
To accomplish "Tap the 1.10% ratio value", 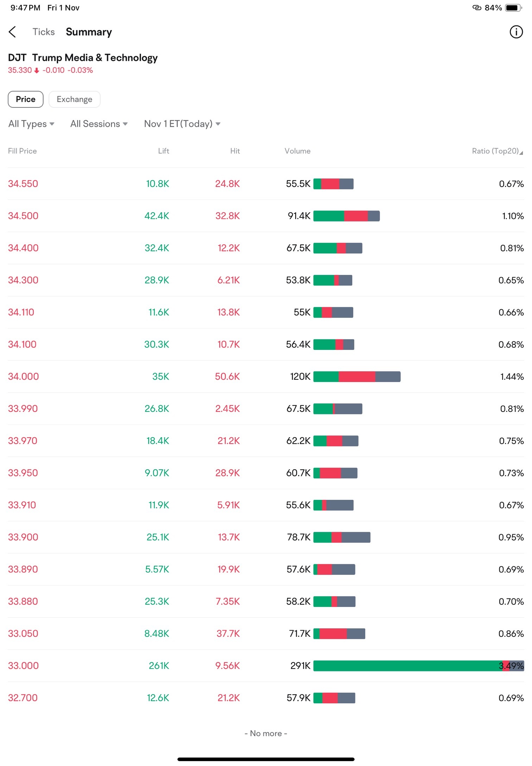I will click(x=513, y=216).
